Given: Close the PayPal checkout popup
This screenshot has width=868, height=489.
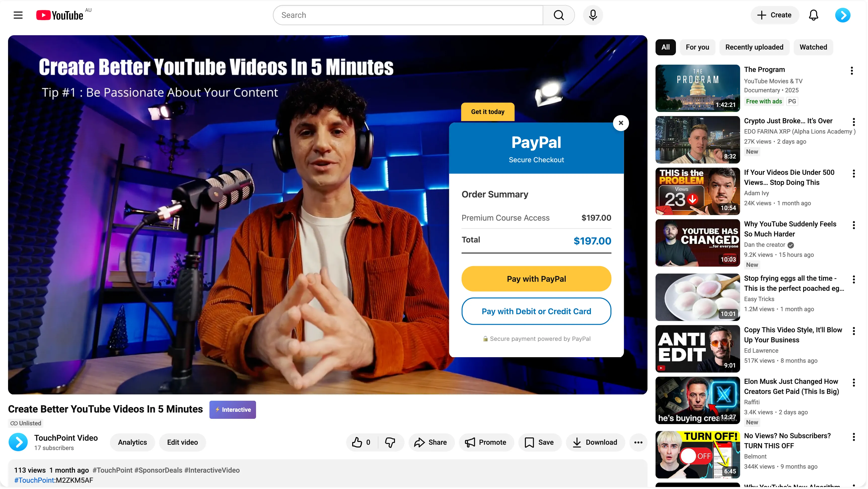Looking at the screenshot, I should click(x=621, y=123).
